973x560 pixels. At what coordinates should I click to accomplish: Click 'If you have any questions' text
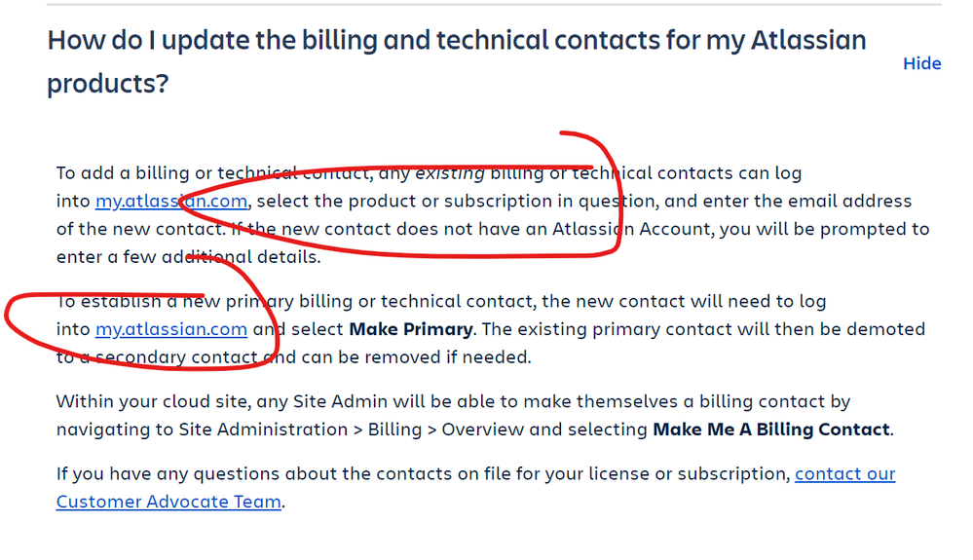click(x=158, y=473)
